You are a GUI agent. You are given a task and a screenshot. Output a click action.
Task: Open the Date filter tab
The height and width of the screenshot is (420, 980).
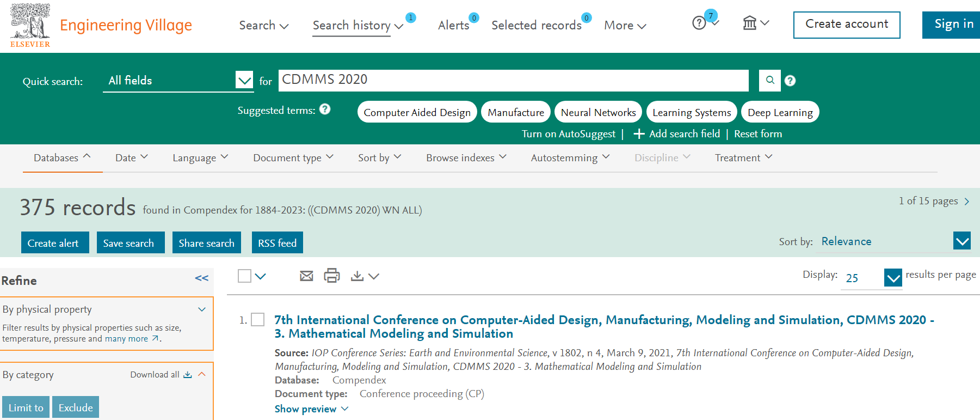click(132, 157)
